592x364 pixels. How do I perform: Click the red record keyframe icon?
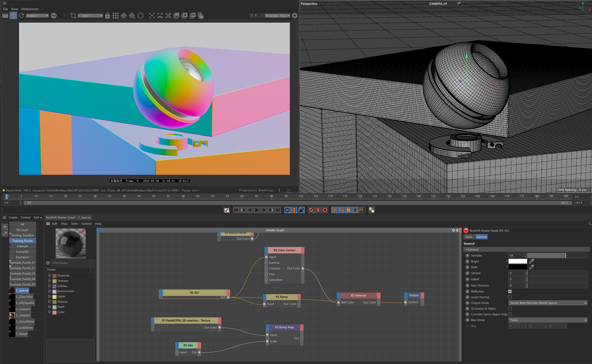point(311,210)
